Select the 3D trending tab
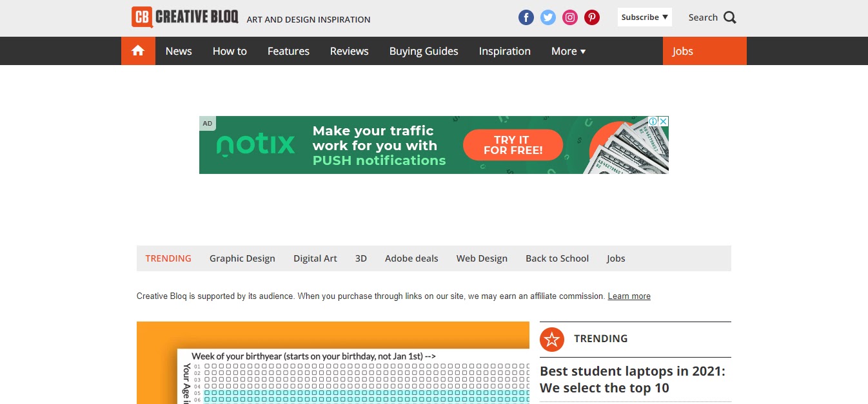The image size is (868, 404). [360, 258]
